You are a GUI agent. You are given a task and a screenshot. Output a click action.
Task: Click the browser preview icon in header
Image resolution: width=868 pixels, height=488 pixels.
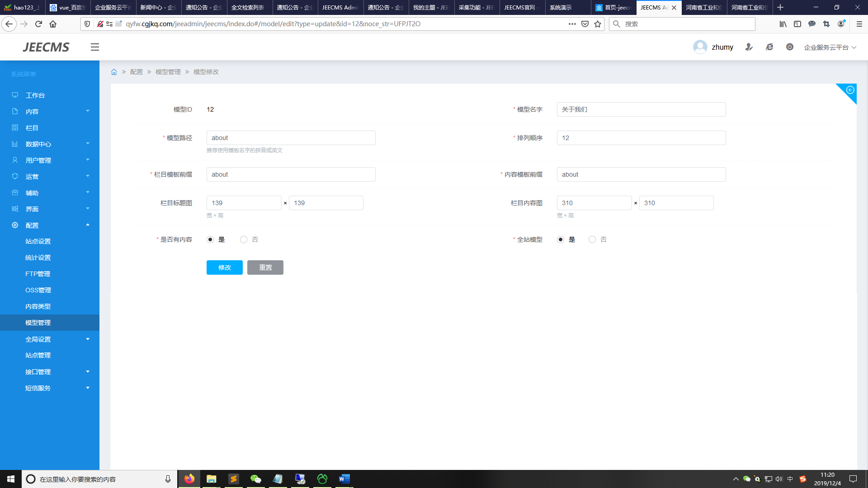click(x=769, y=47)
